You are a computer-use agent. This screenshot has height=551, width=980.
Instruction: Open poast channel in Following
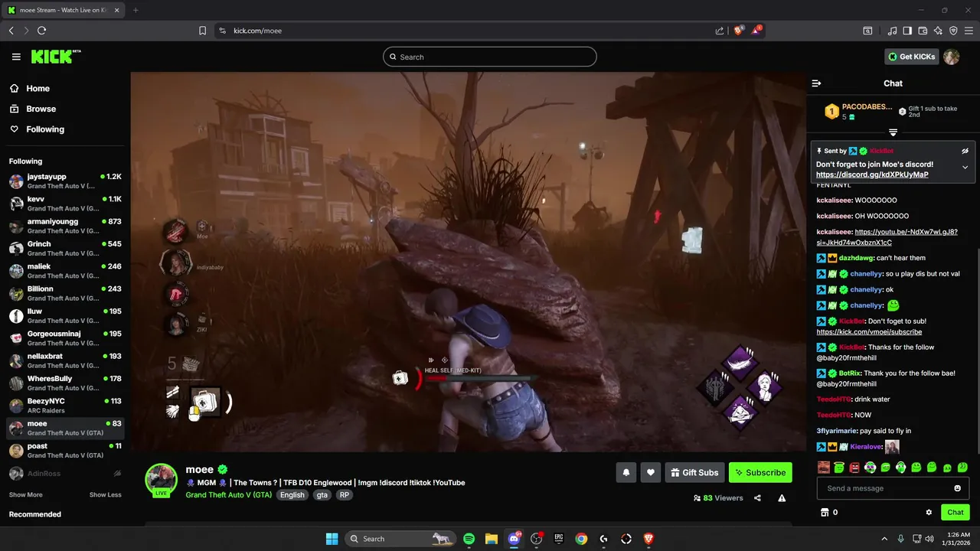65,450
